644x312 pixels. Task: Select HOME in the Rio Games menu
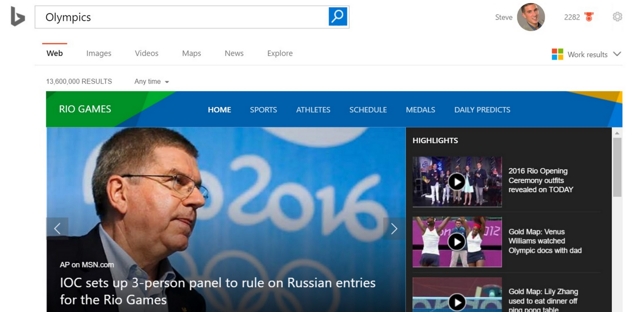[219, 110]
